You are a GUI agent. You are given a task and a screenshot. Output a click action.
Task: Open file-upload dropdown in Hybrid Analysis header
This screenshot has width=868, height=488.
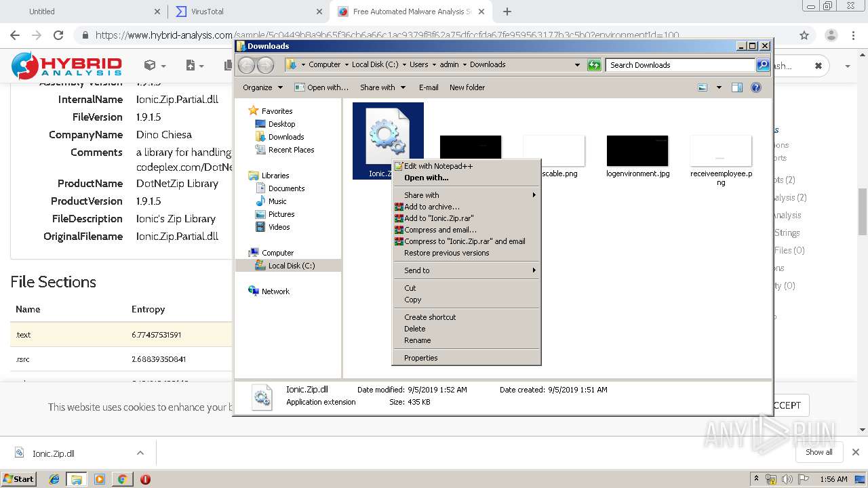pyautogui.click(x=195, y=66)
